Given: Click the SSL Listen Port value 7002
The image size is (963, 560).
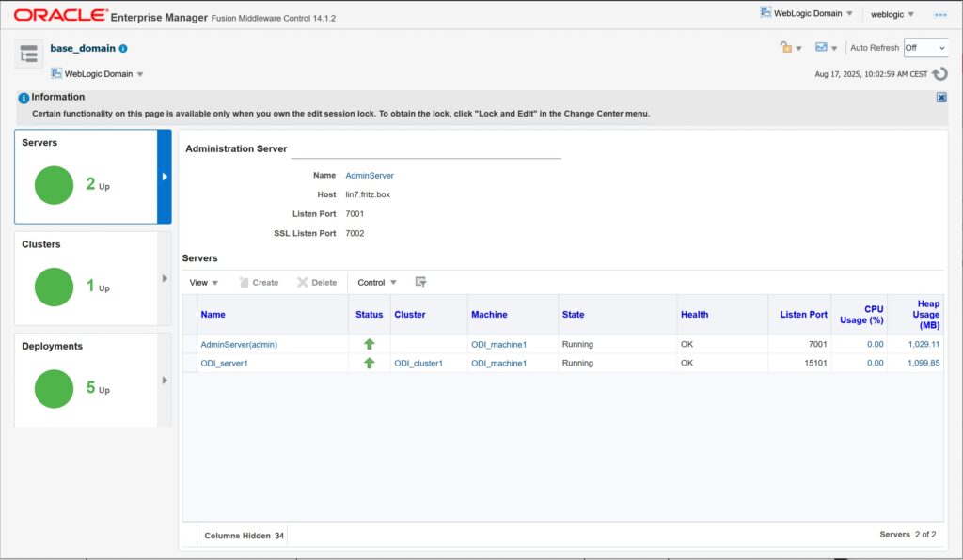Looking at the screenshot, I should [355, 233].
